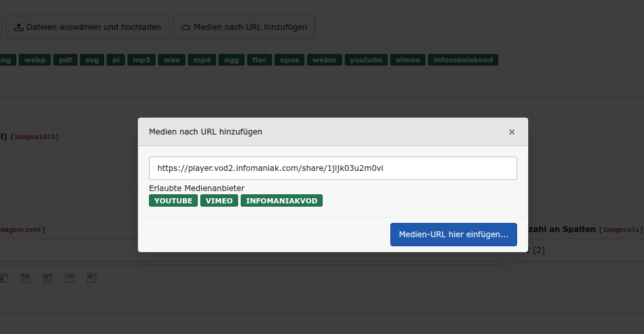Image resolution: width=644 pixels, height=334 pixels.
Task: Close the 'Medien nach URL hinzufügen' dialog
Action: [511, 132]
